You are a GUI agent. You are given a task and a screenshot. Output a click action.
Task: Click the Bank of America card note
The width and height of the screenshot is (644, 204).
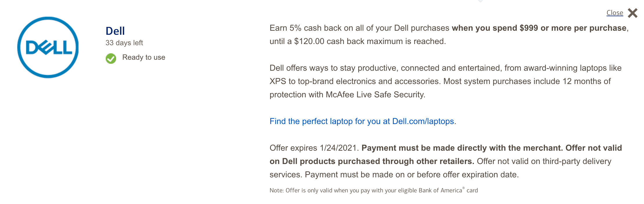(373, 190)
